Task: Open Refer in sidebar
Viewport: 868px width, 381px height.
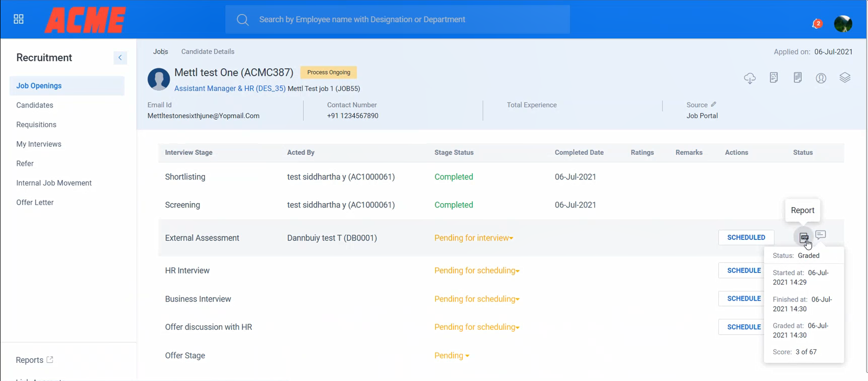Action: pyautogui.click(x=25, y=163)
